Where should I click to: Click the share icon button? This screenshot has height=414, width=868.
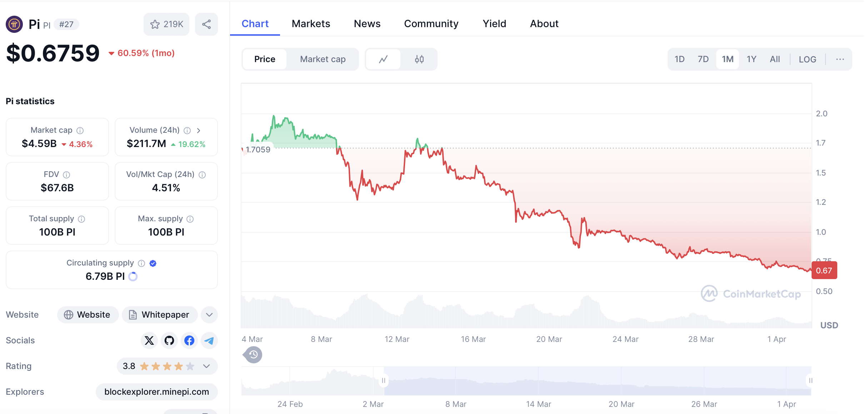(206, 24)
